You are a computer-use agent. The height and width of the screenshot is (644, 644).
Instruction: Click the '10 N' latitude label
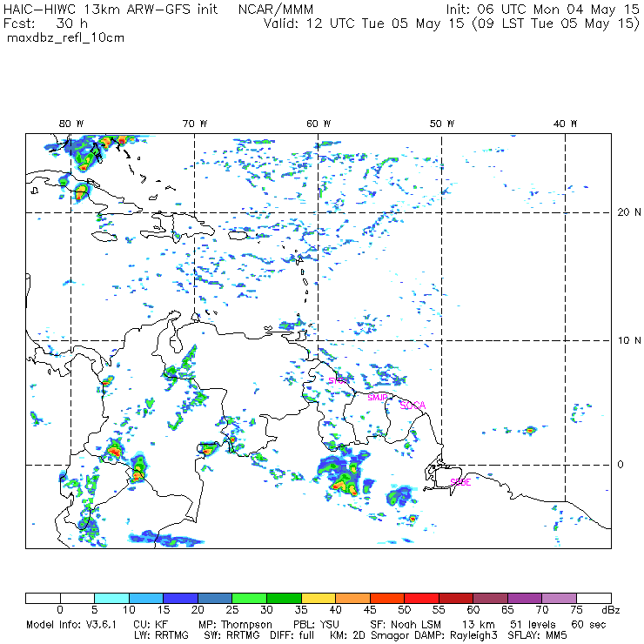[629, 340]
